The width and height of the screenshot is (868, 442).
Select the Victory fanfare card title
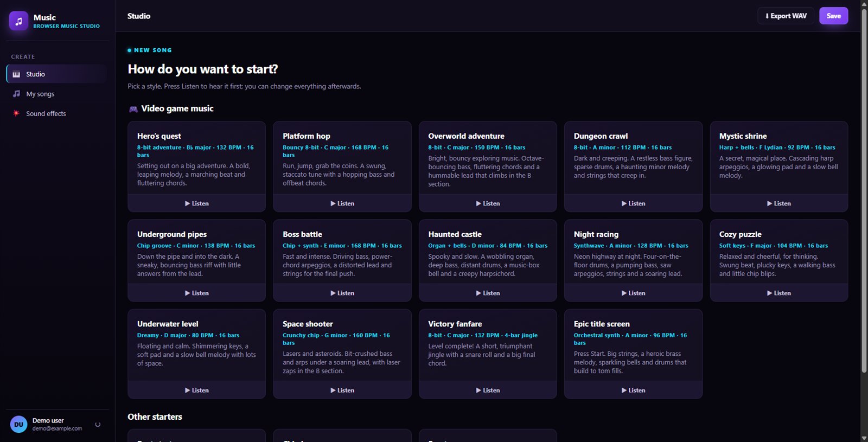(455, 324)
